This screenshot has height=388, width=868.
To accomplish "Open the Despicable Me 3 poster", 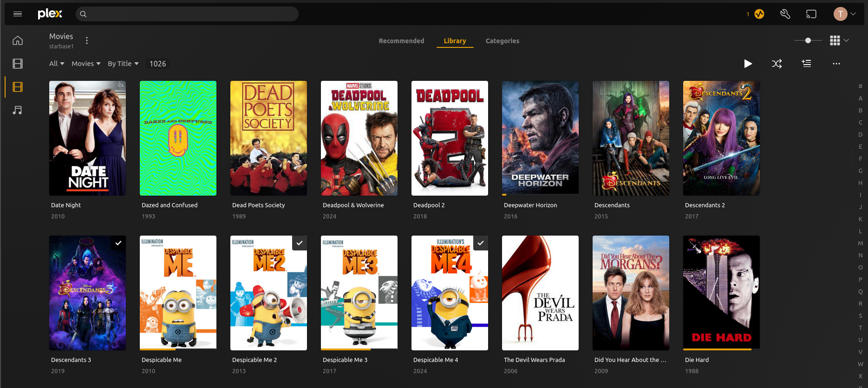I will click(359, 293).
